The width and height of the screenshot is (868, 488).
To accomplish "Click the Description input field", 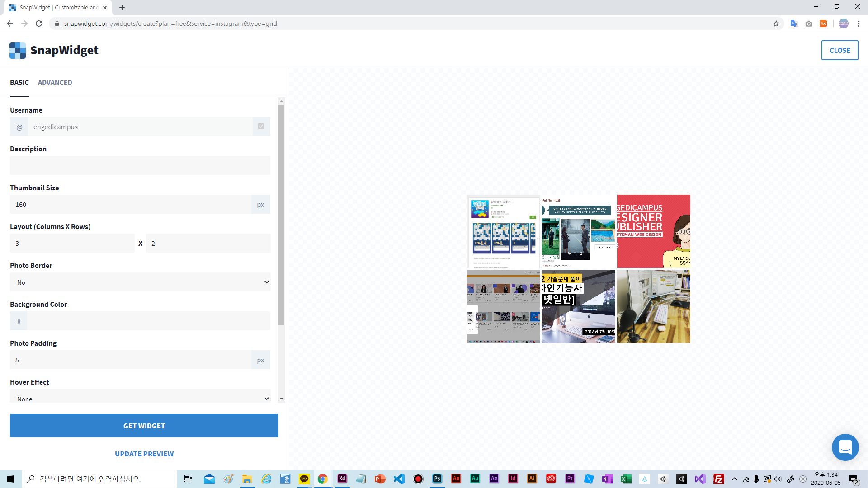I will (x=140, y=165).
